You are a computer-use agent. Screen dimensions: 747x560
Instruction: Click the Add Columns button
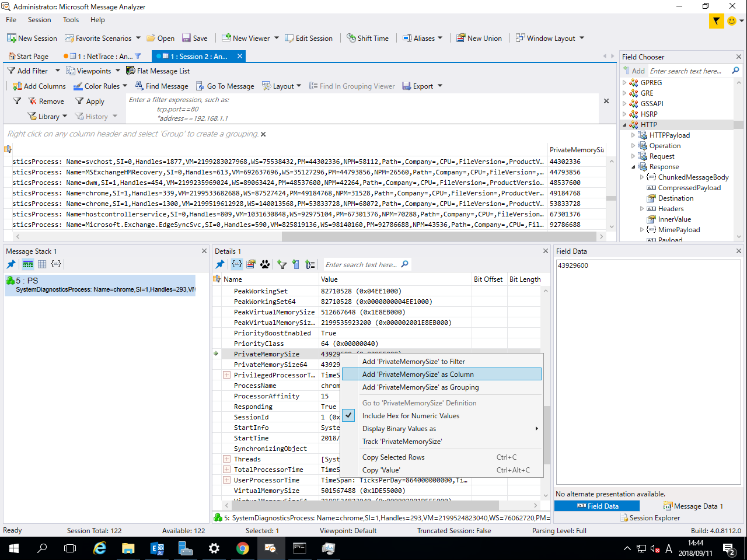tap(39, 86)
